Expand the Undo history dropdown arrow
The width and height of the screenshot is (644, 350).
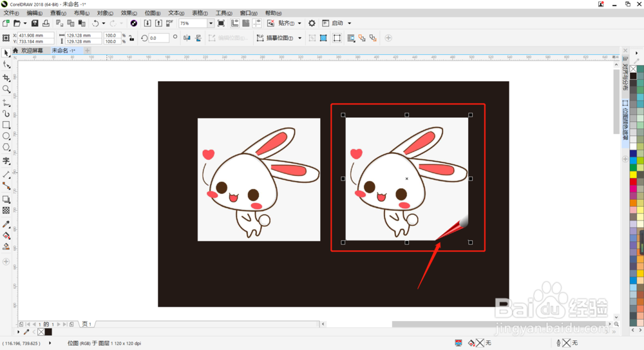click(104, 23)
